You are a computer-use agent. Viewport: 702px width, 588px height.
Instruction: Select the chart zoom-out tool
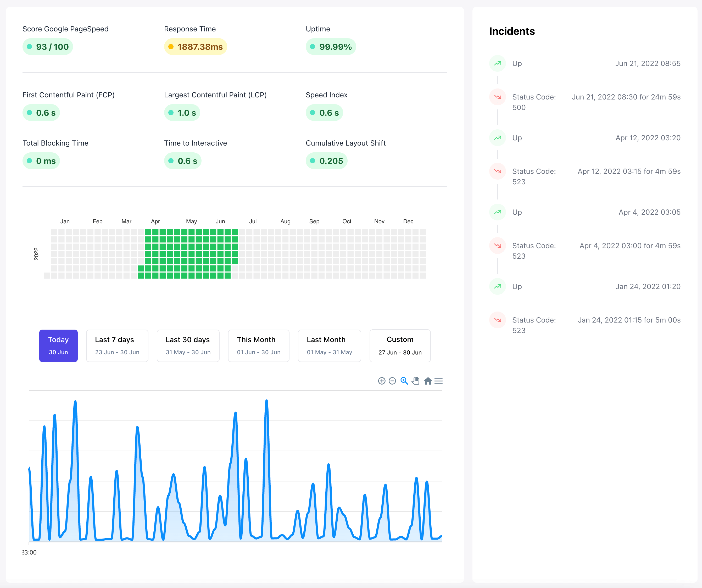click(x=393, y=381)
